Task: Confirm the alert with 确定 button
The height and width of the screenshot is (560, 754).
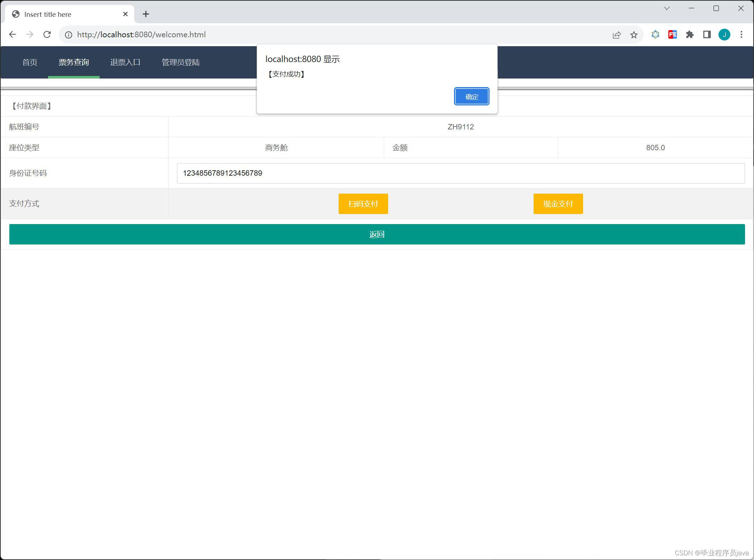Action: (x=472, y=96)
